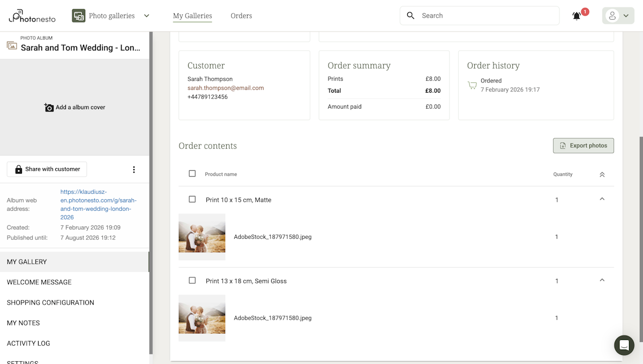Open the chat bubble in the corner

(624, 345)
